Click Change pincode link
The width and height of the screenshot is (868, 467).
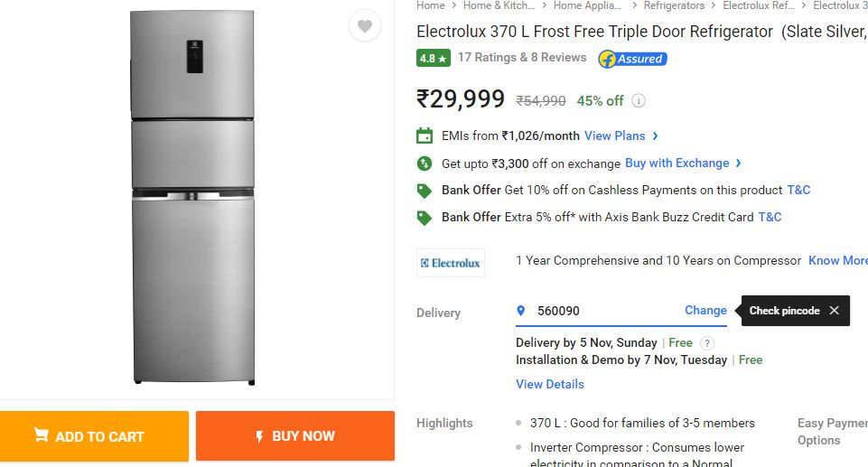(x=705, y=310)
